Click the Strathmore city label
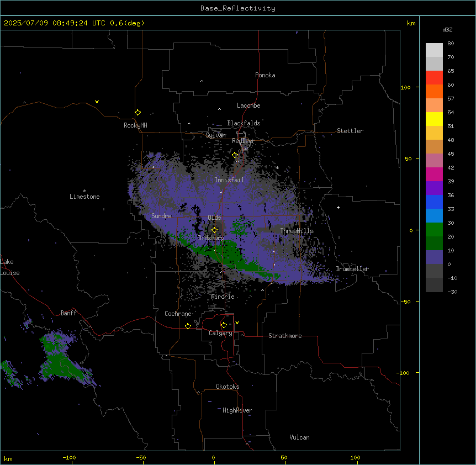The image size is (476, 465). pos(285,335)
